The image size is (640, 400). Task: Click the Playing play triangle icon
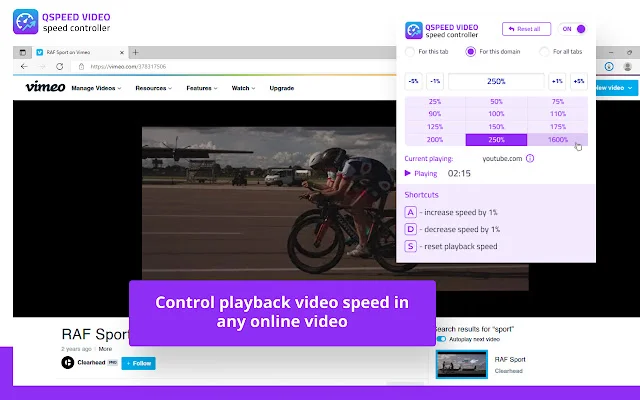[x=407, y=173]
